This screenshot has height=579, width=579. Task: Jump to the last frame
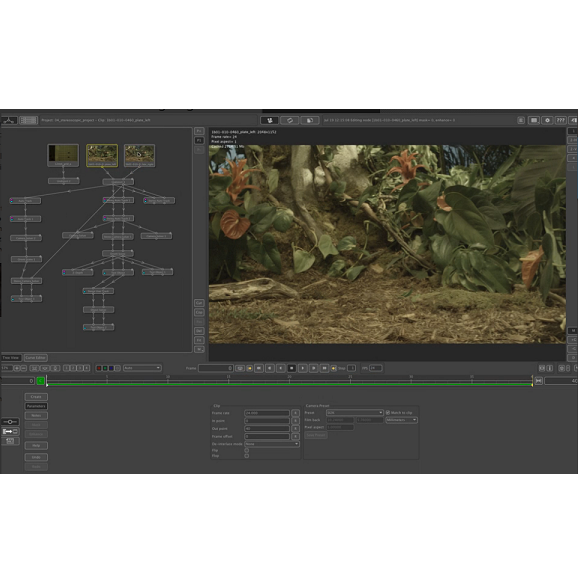pyautogui.click(x=325, y=368)
